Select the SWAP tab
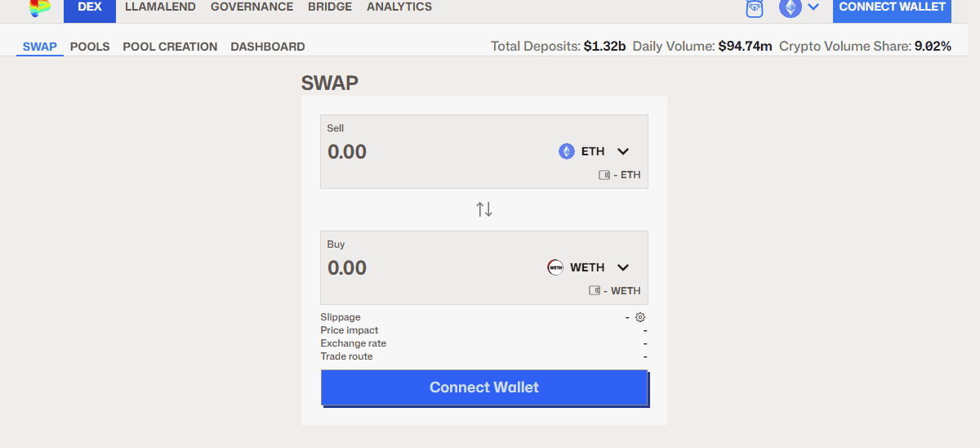Image resolution: width=980 pixels, height=448 pixels. (x=40, y=47)
